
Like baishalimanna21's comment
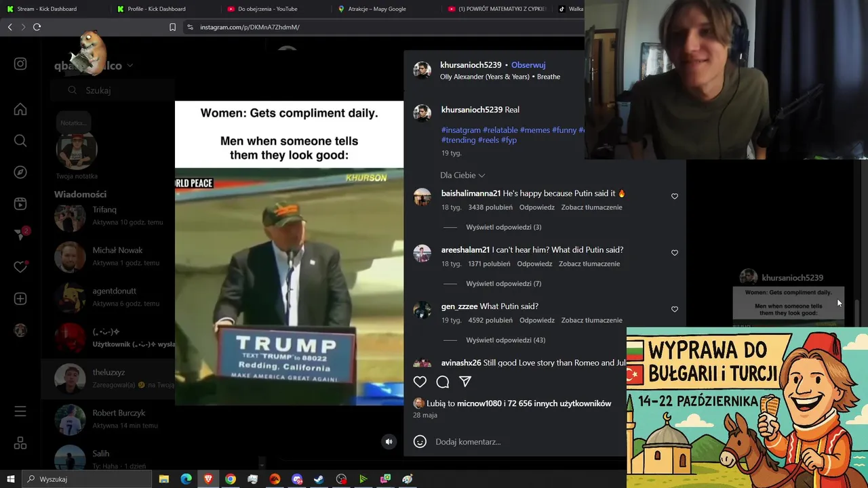point(674,196)
